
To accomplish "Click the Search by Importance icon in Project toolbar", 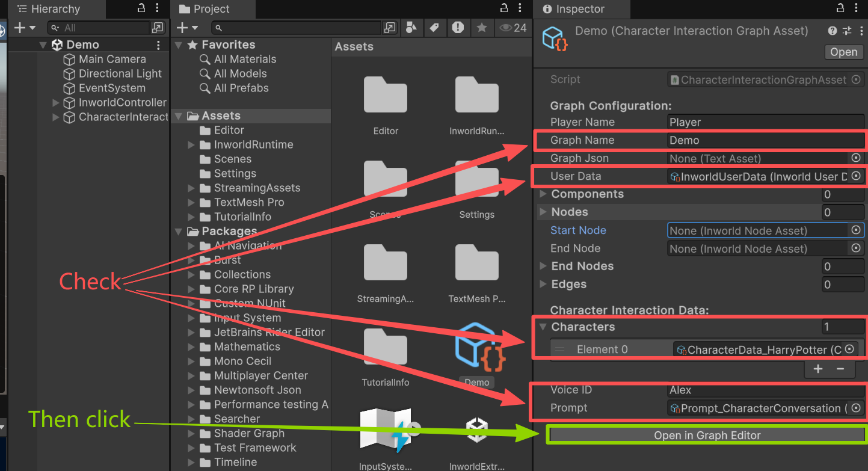I will point(458,27).
